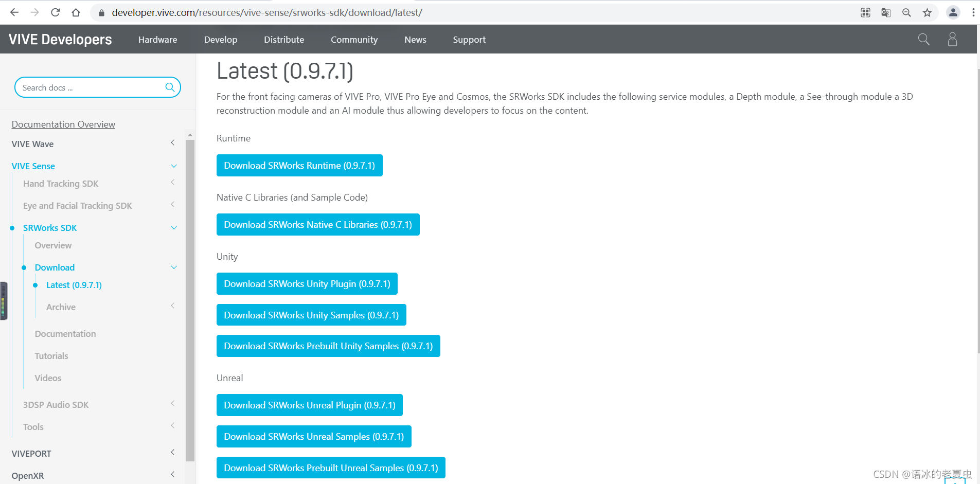Open Archive in sidebar
980x484 pixels.
pyautogui.click(x=61, y=307)
